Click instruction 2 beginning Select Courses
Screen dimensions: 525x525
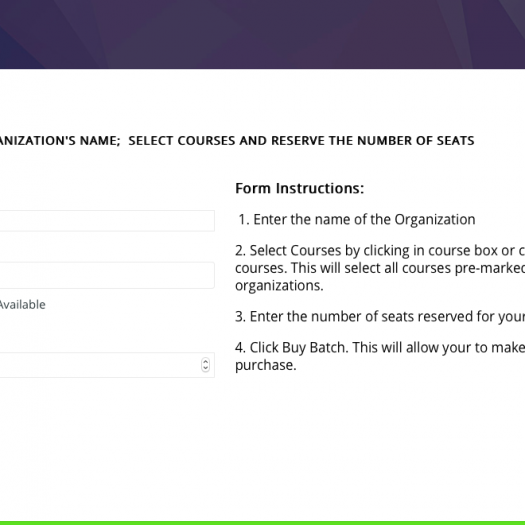[380, 268]
